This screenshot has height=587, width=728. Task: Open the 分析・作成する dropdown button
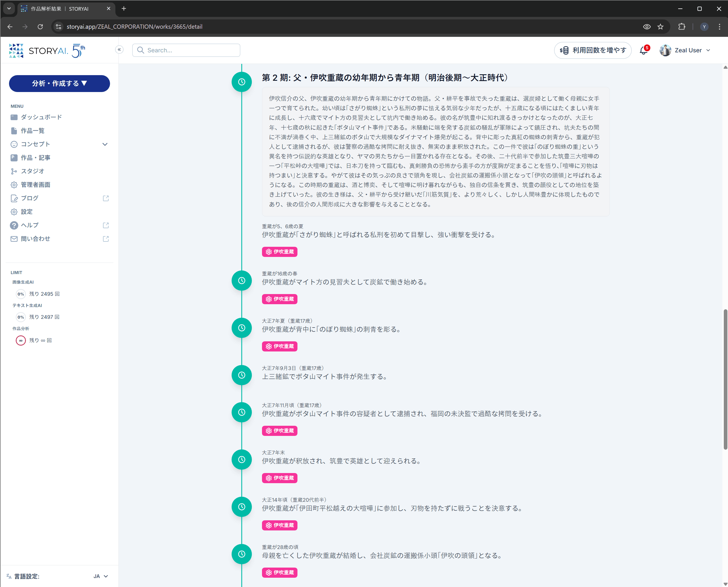(59, 84)
